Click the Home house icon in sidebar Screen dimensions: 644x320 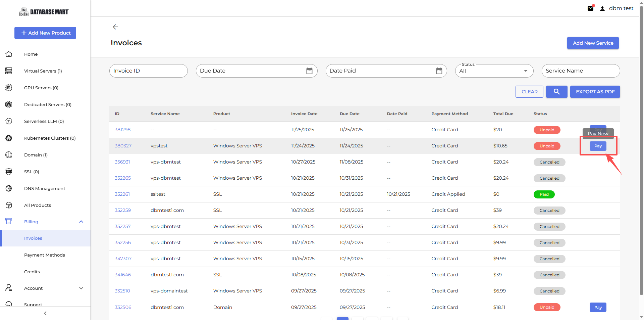[9, 54]
